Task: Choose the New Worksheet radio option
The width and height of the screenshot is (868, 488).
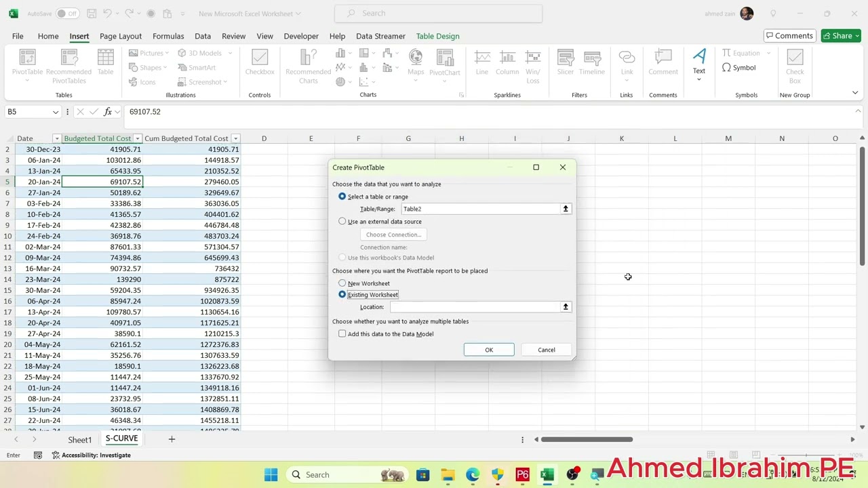Action: point(342,283)
